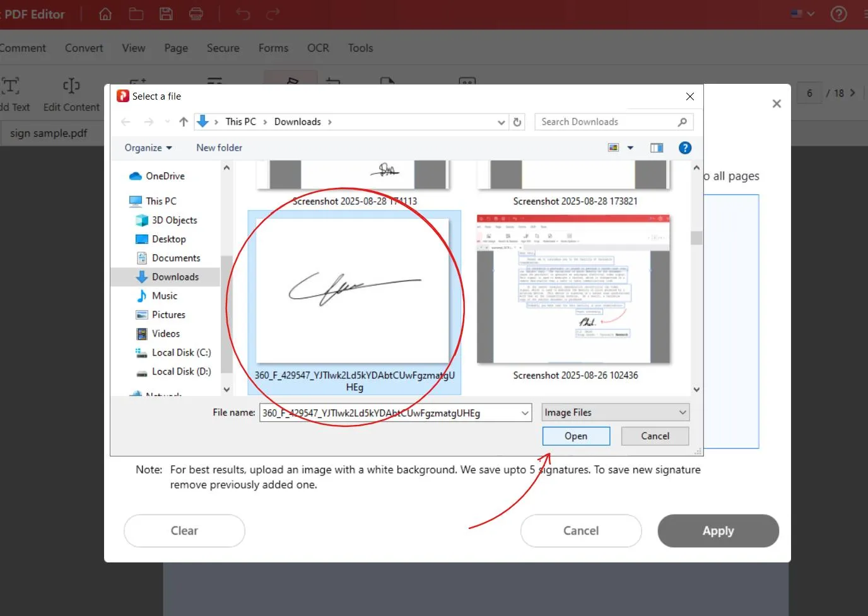The image size is (868, 616).
Task: Click the Save floppy disk icon
Action: click(x=166, y=14)
